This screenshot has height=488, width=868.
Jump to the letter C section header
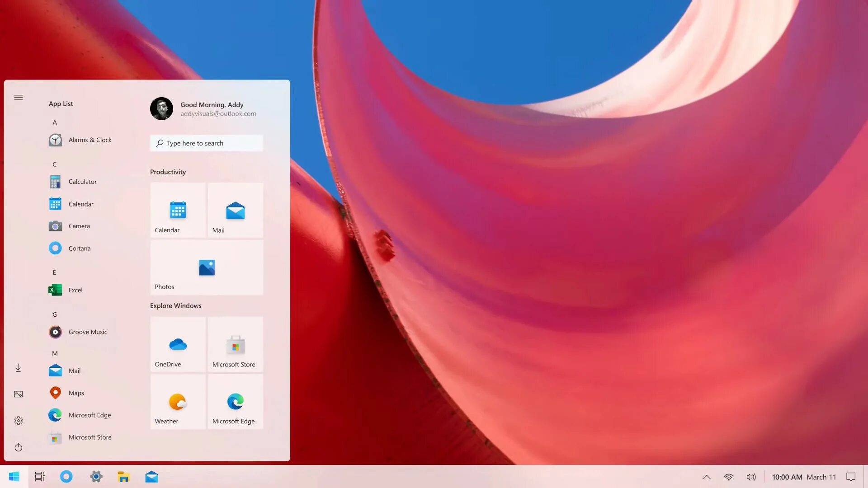[54, 164]
